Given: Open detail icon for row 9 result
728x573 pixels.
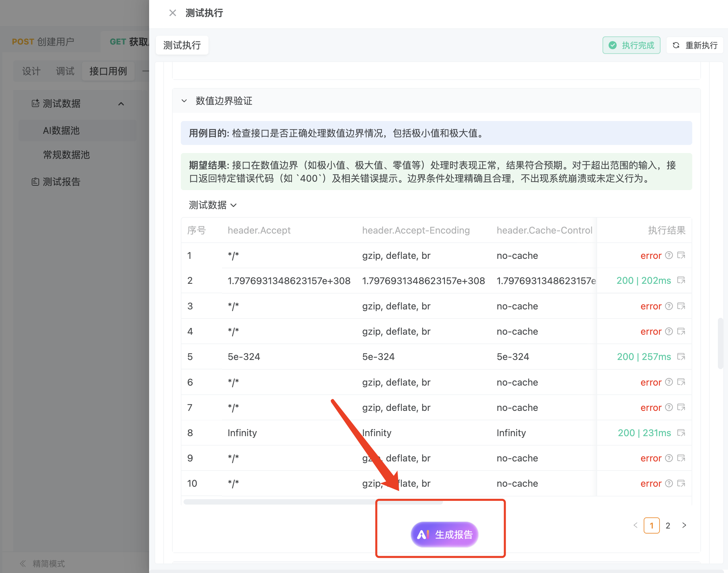Looking at the screenshot, I should tap(681, 458).
